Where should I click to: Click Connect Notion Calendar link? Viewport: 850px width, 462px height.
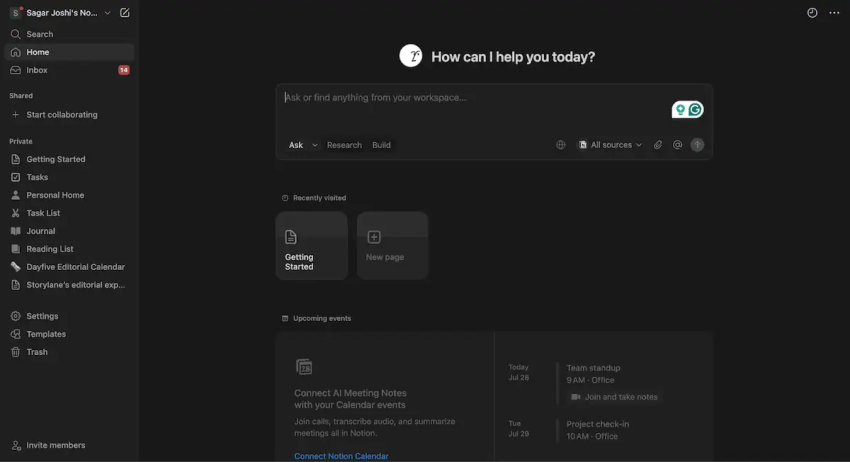click(341, 456)
